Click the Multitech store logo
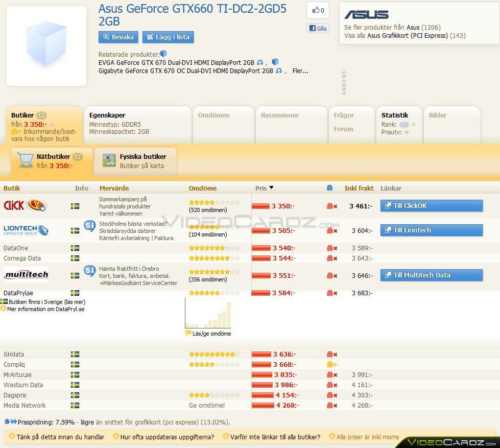 click(x=26, y=275)
